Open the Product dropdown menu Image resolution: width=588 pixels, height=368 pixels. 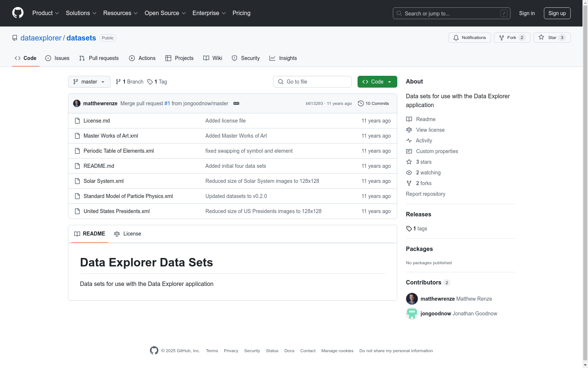pos(46,13)
